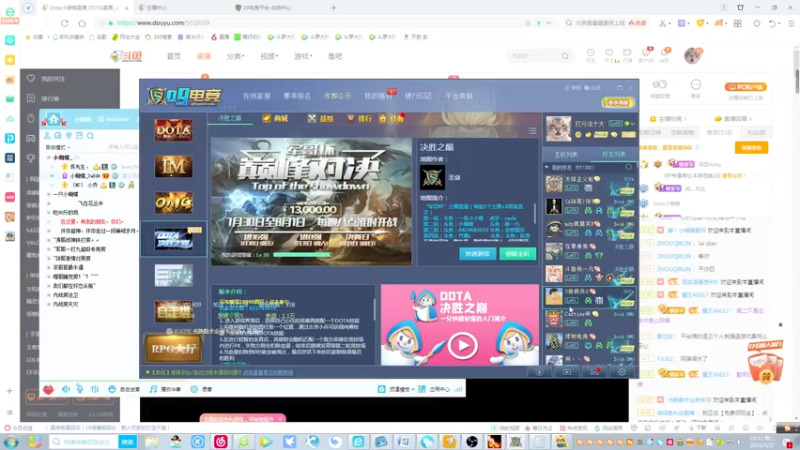Open the video icon in 09 bottom bar
This screenshot has height=450, width=800.
[567, 372]
